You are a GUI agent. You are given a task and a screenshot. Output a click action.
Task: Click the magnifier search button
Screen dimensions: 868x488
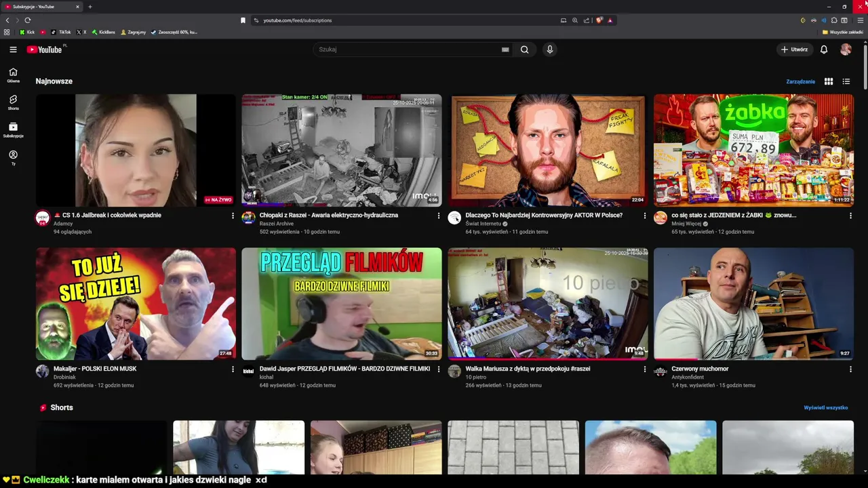[x=524, y=49]
